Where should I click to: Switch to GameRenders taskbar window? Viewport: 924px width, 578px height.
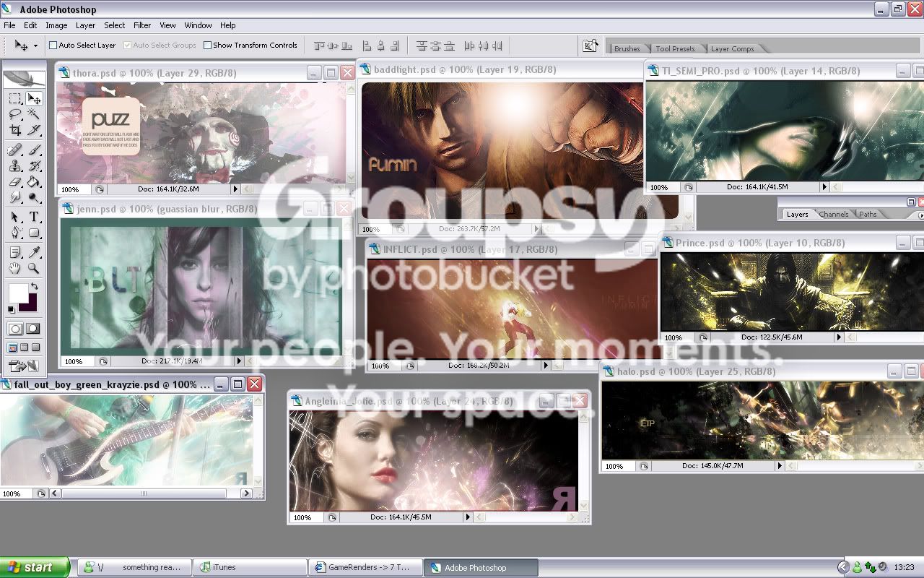[365, 567]
